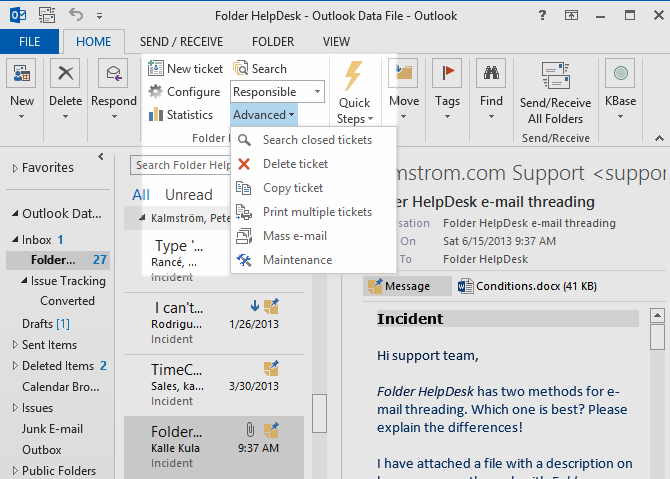Collapse the folder pane arrow

tap(101, 156)
